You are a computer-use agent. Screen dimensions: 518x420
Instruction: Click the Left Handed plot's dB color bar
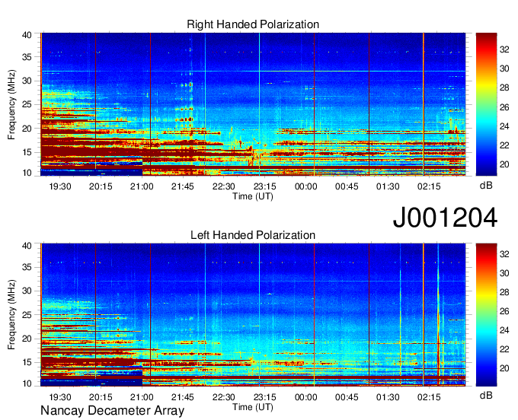(486, 315)
